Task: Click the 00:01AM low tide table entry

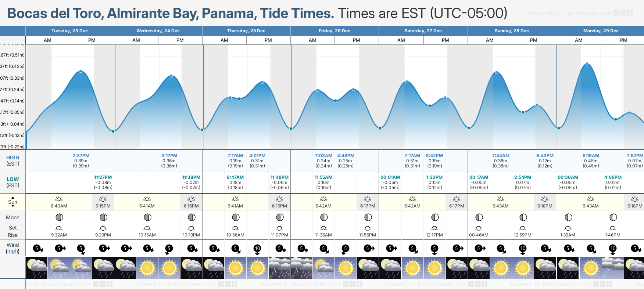Action: [390, 182]
